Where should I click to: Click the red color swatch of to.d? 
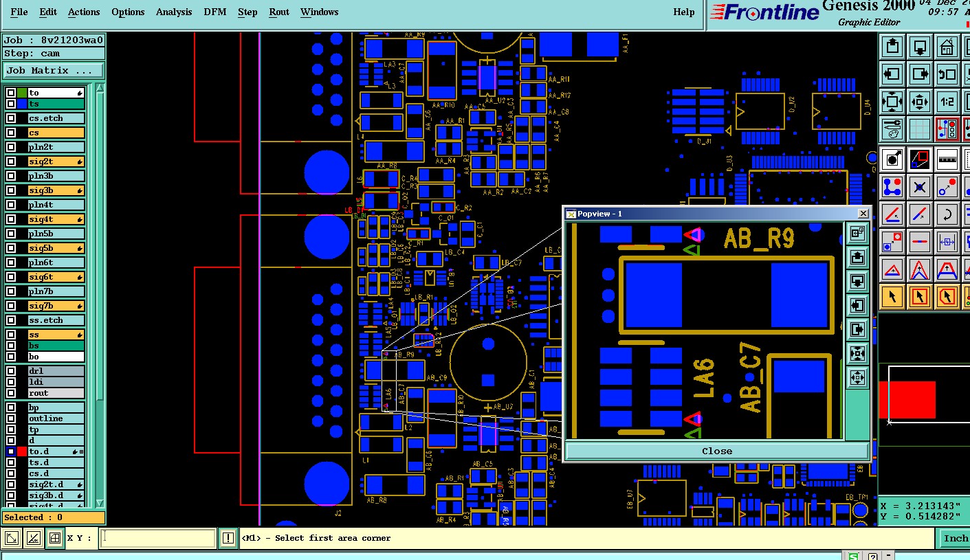tap(22, 451)
